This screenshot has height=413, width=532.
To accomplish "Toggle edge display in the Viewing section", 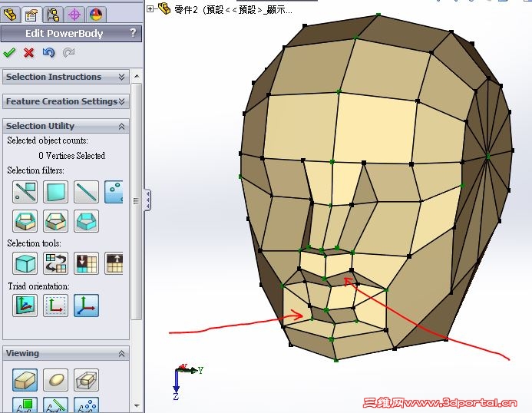I will (x=55, y=405).
